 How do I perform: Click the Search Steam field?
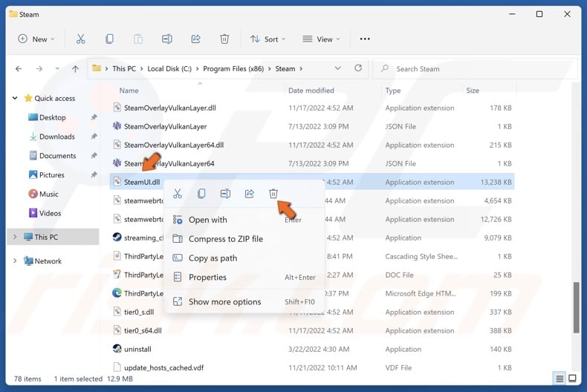(x=476, y=69)
